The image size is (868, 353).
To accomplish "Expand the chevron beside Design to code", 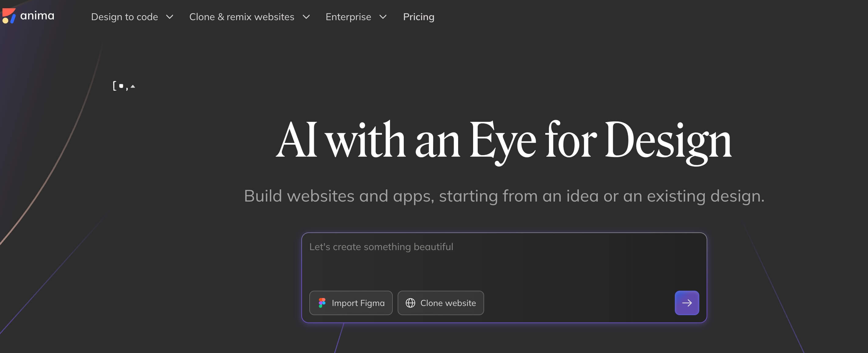I will (x=170, y=17).
